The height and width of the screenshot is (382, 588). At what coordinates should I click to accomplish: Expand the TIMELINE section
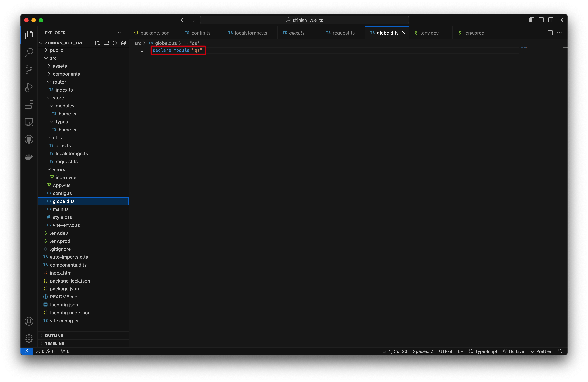click(83, 343)
